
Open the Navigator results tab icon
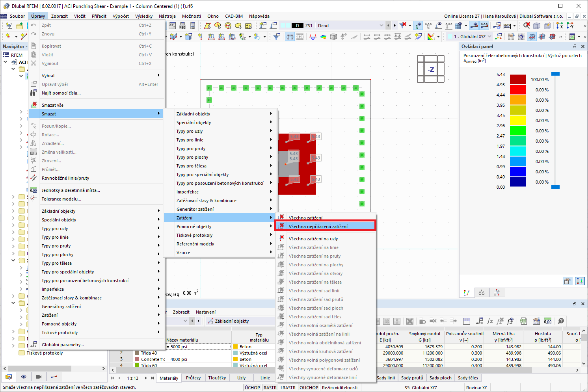coord(54,377)
